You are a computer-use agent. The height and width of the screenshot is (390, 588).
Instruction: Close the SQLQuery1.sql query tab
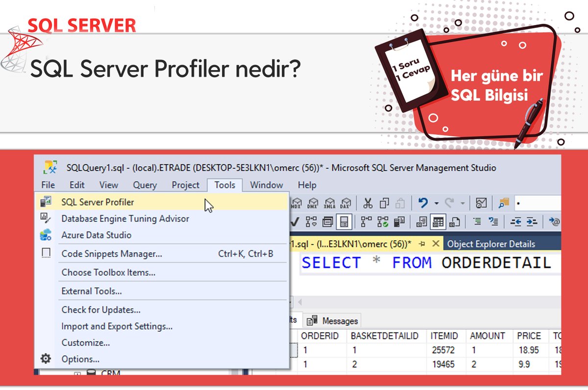pos(435,244)
